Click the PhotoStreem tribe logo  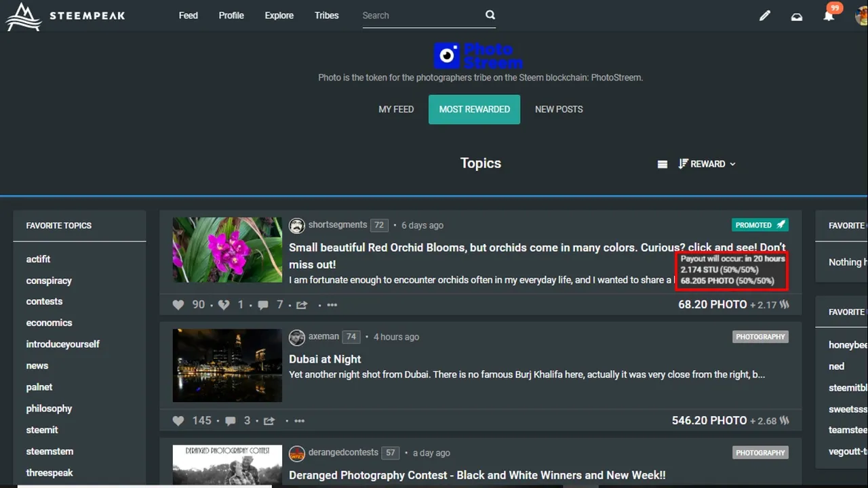(x=478, y=56)
